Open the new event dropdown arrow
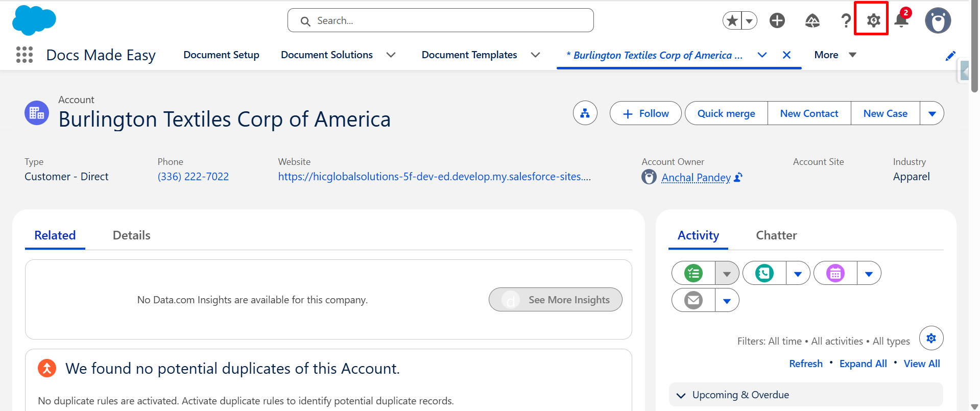 coord(869,273)
